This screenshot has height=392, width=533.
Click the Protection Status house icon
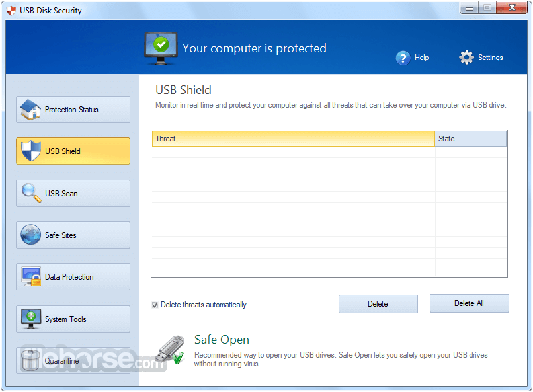pos(30,109)
